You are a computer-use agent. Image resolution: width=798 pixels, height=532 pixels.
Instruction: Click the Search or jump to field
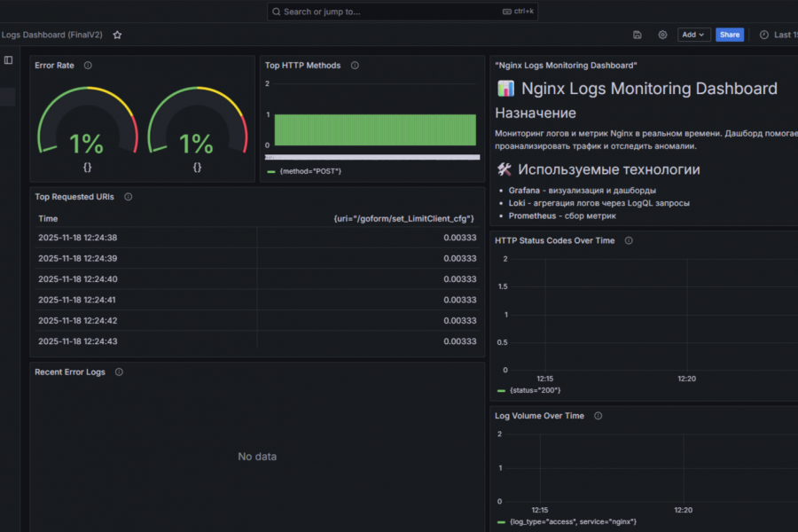pyautogui.click(x=402, y=12)
